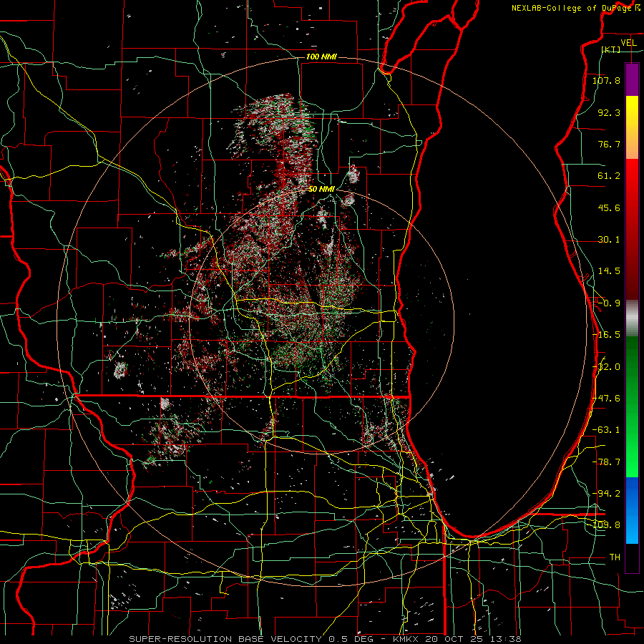Click the -78.7 velocity legend value
The height and width of the screenshot is (644, 644).
[606, 462]
